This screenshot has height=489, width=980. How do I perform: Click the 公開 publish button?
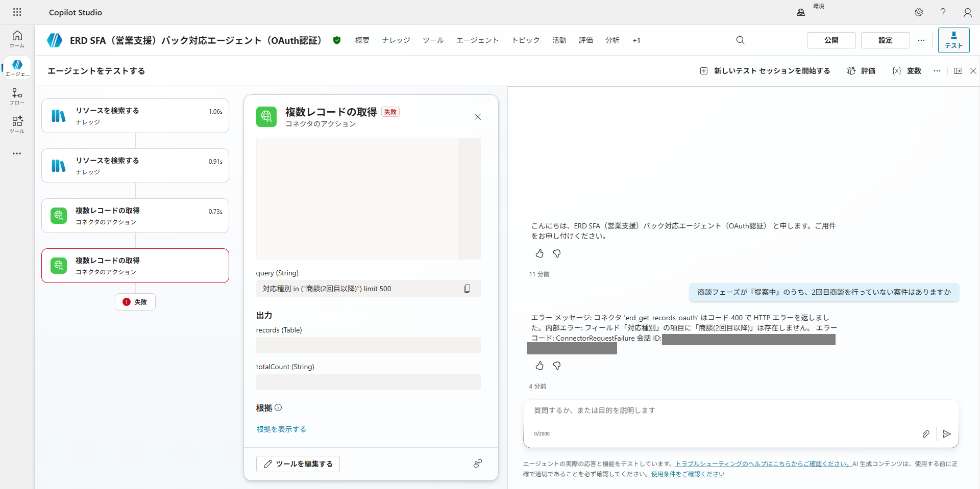[831, 40]
